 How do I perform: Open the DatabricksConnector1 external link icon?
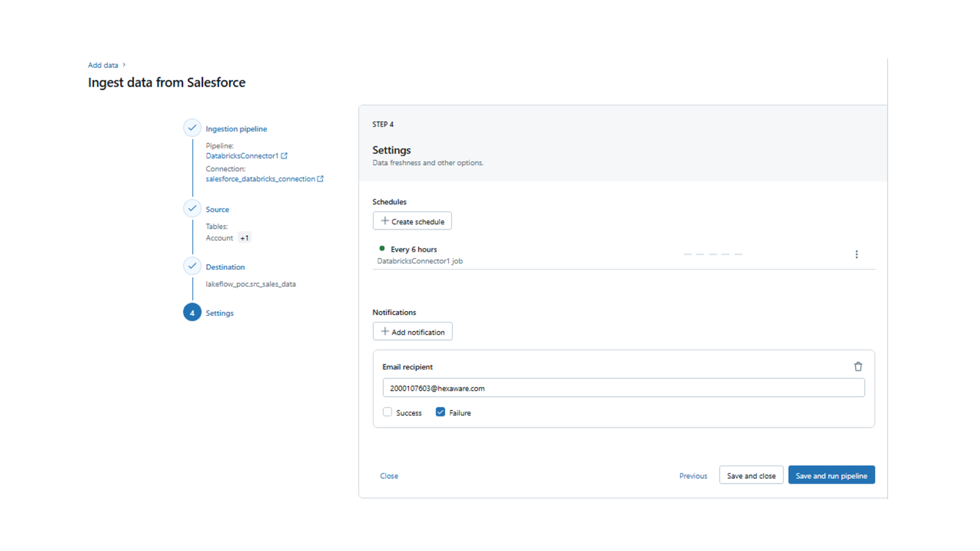tap(284, 156)
